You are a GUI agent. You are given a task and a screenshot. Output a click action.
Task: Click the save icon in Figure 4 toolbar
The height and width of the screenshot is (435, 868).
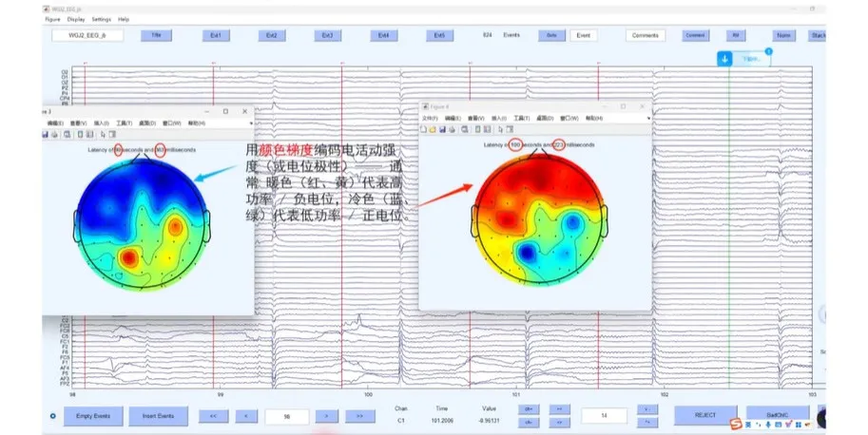click(x=442, y=128)
